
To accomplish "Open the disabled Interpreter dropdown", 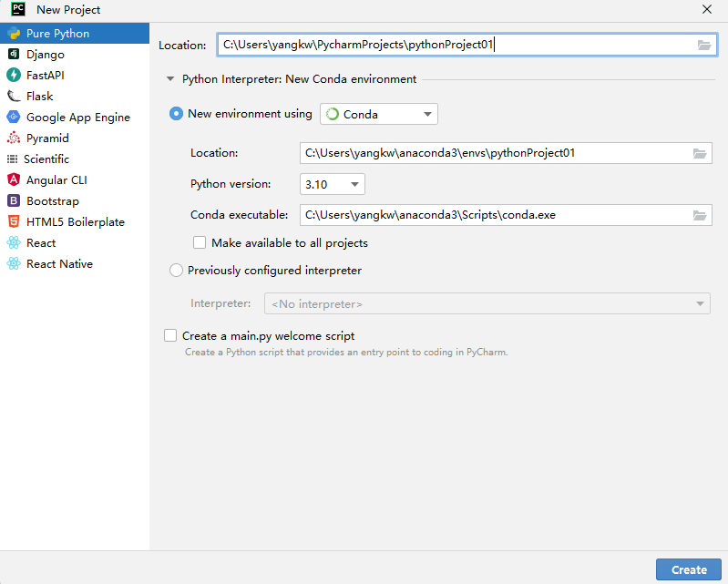I will coord(487,303).
